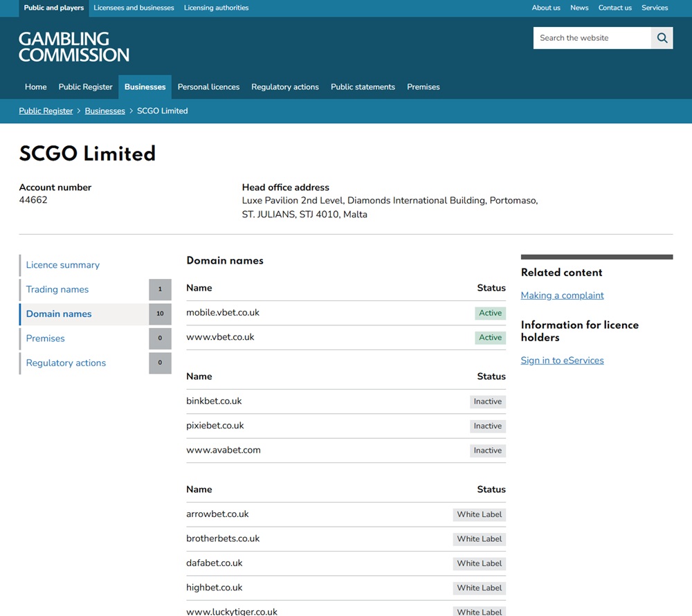Open the Making a complaint link

(x=562, y=296)
